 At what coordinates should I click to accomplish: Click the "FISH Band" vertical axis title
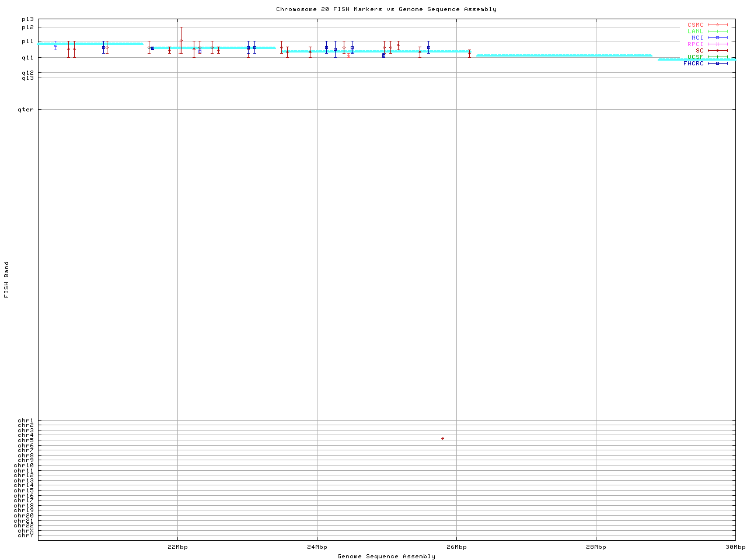(6, 279)
